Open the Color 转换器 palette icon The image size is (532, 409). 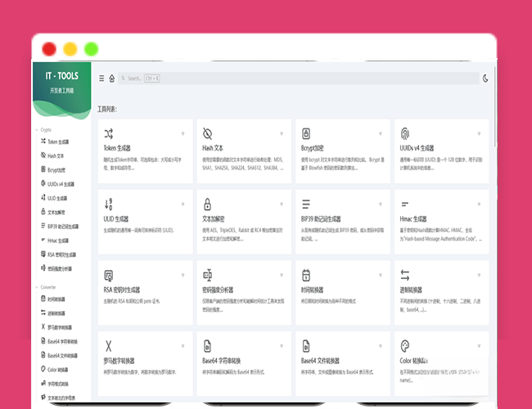pyautogui.click(x=404, y=345)
